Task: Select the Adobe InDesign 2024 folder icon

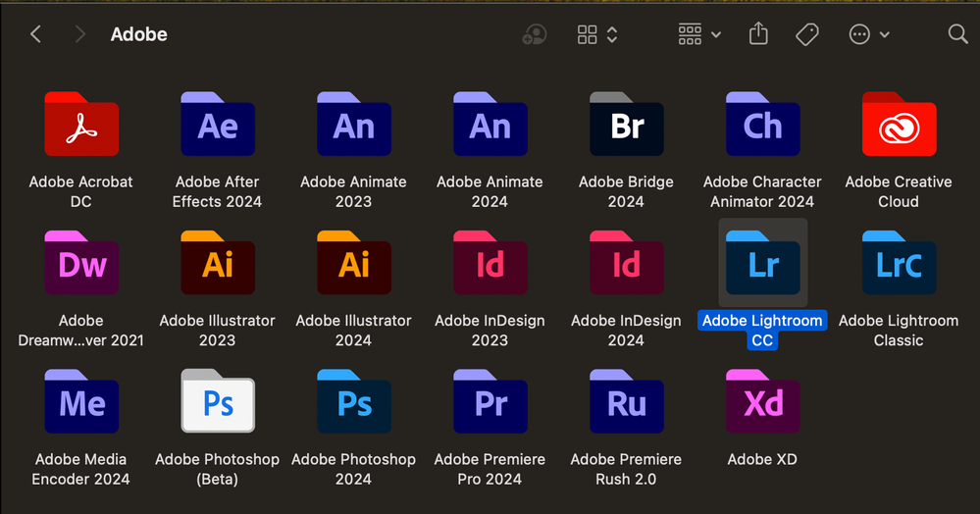Action: tap(626, 263)
